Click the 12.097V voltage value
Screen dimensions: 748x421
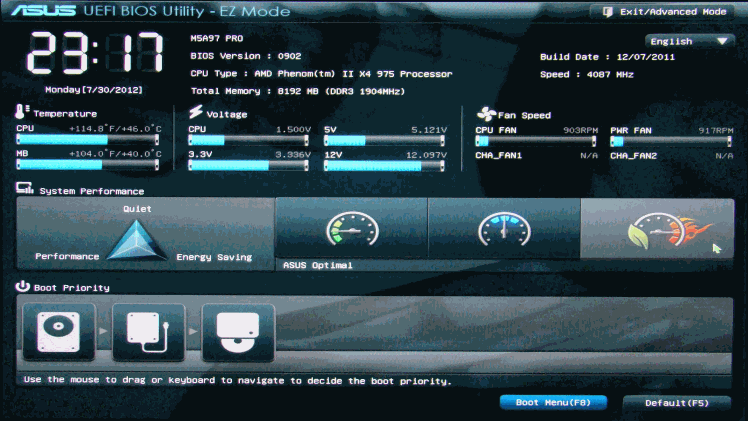pos(426,155)
